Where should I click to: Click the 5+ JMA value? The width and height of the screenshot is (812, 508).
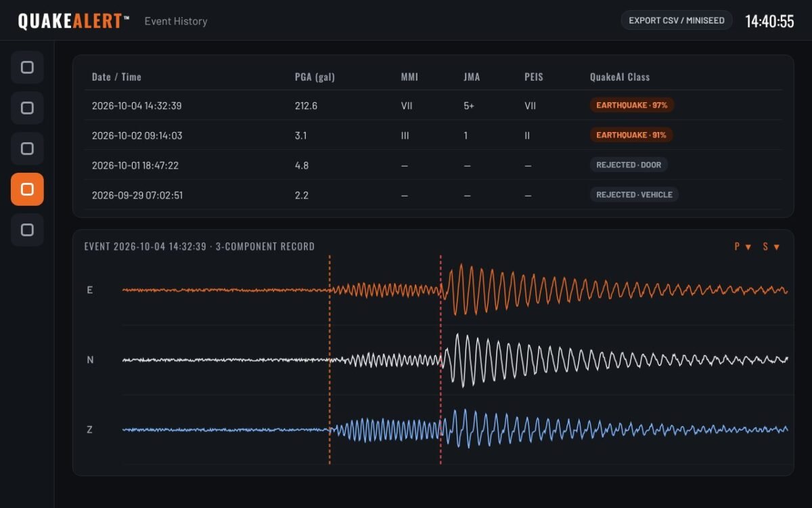(468, 106)
